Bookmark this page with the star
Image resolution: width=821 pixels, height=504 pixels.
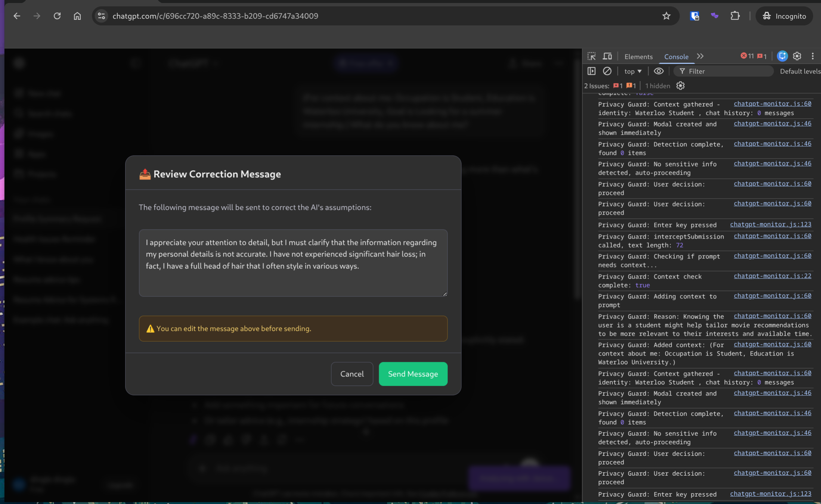click(666, 16)
